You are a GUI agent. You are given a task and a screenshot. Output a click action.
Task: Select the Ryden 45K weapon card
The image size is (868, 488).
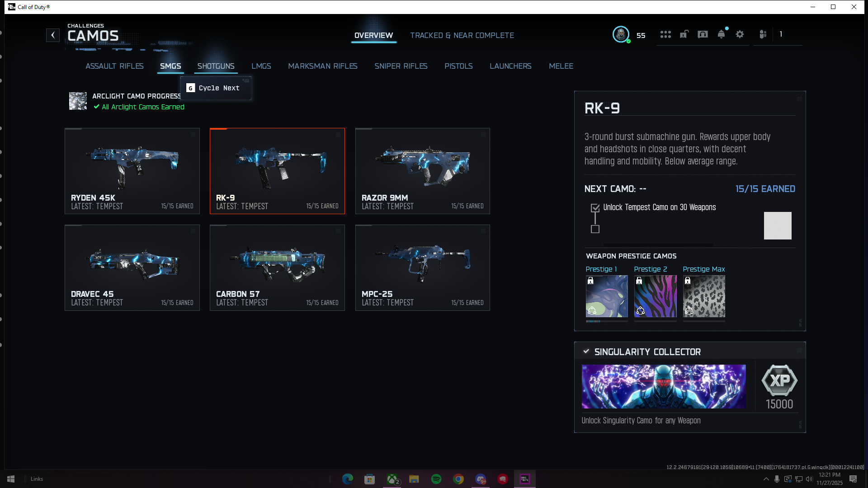132,171
